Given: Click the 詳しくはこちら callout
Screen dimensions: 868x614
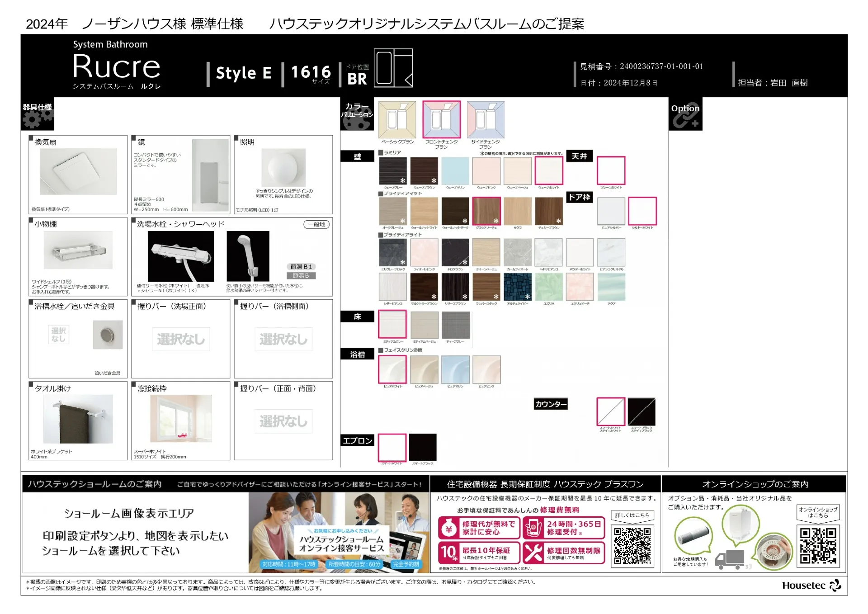Looking at the screenshot, I should [x=632, y=515].
